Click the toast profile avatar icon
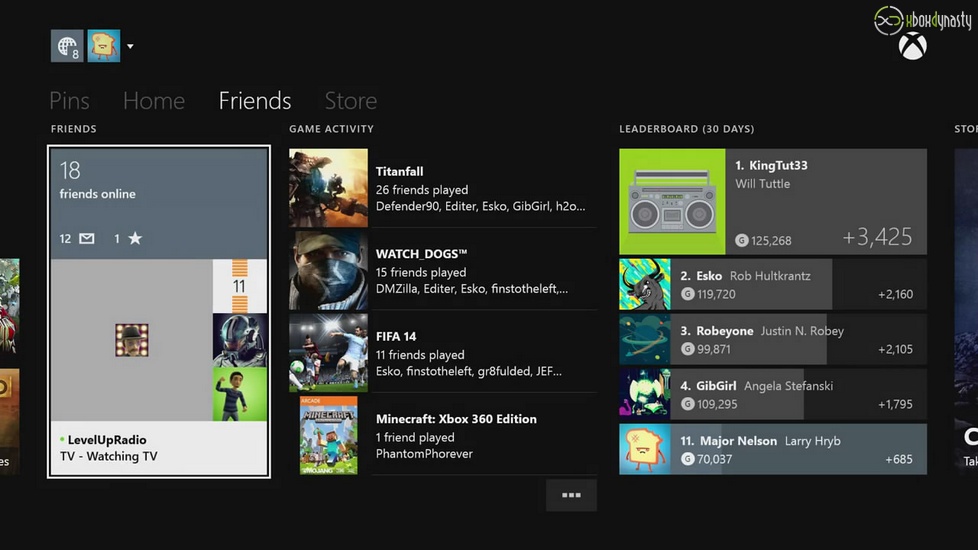This screenshot has width=978, height=550. click(x=103, y=46)
